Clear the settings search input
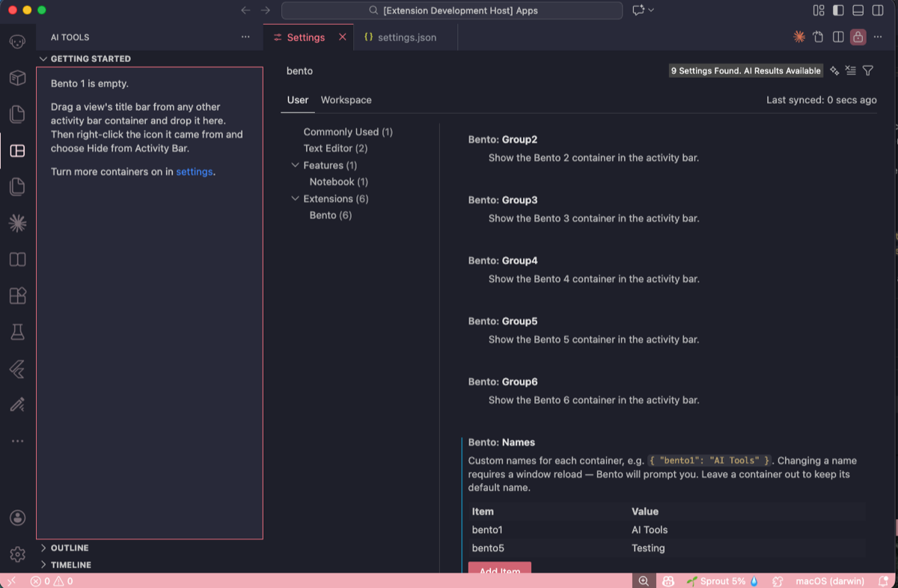 [x=851, y=70]
